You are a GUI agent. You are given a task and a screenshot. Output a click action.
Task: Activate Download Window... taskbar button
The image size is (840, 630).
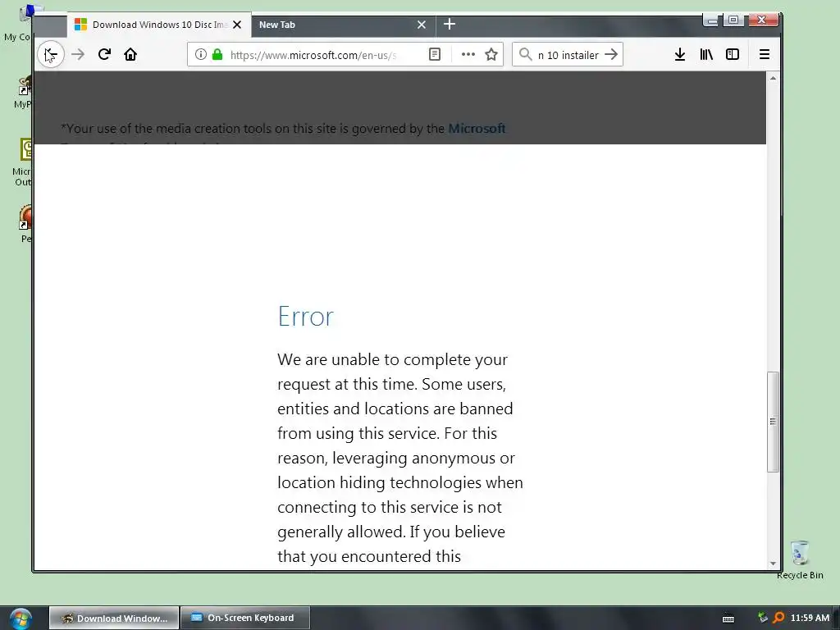[114, 619]
